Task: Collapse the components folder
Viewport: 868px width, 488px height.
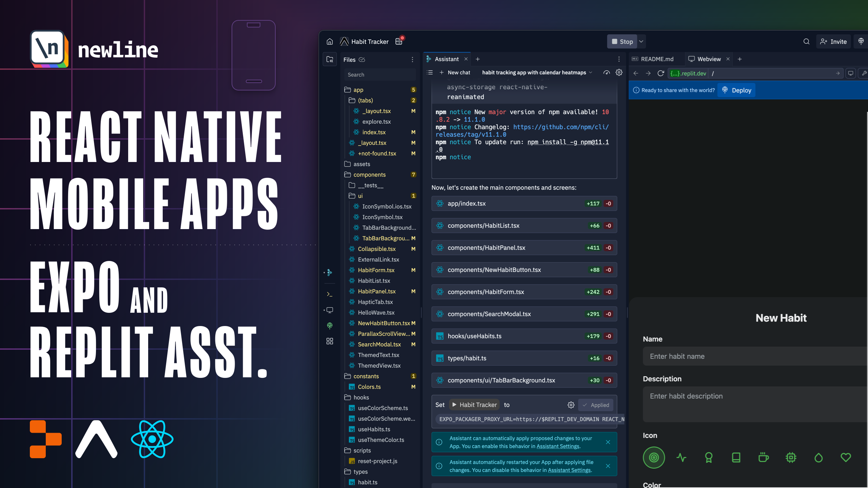Action: point(369,175)
